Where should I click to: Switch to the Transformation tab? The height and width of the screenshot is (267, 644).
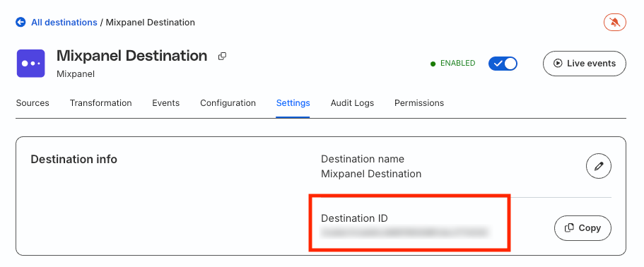(100, 103)
